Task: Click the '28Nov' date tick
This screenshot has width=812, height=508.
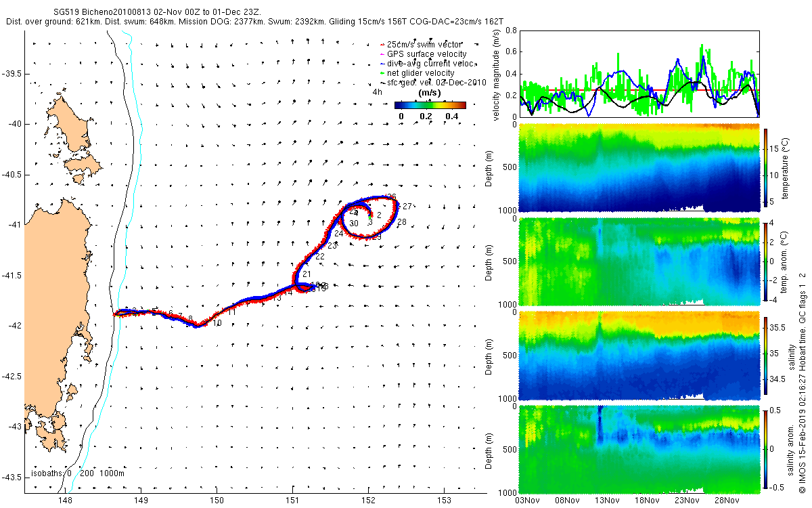Action: pyautogui.click(x=725, y=501)
